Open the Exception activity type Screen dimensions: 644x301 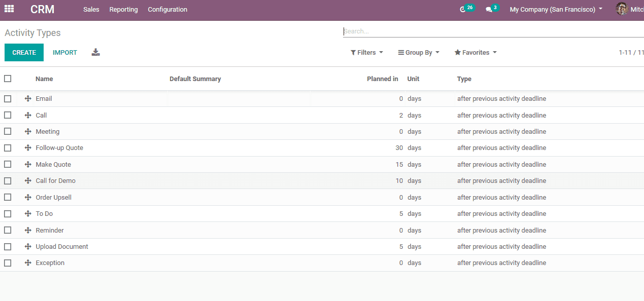[x=50, y=263]
